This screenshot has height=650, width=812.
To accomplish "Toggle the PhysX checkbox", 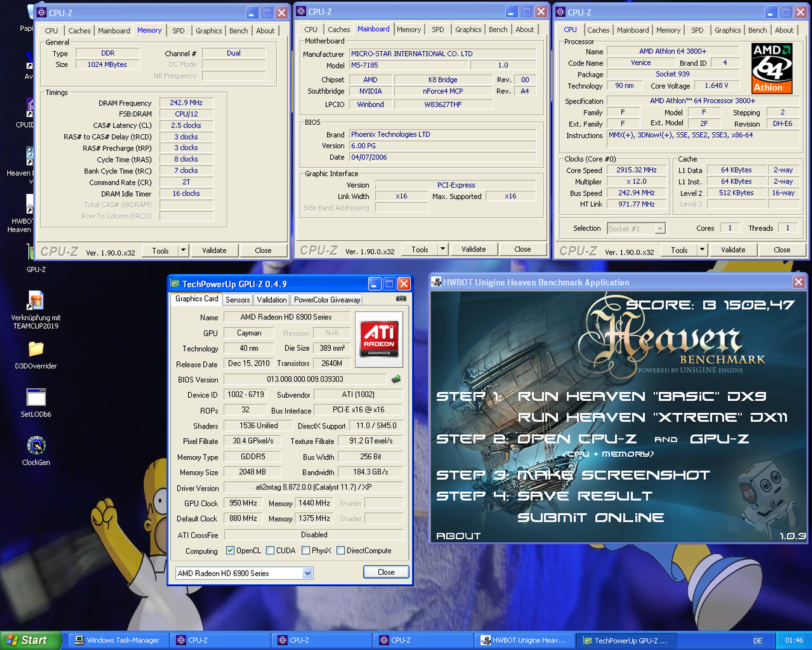I will coord(306,550).
